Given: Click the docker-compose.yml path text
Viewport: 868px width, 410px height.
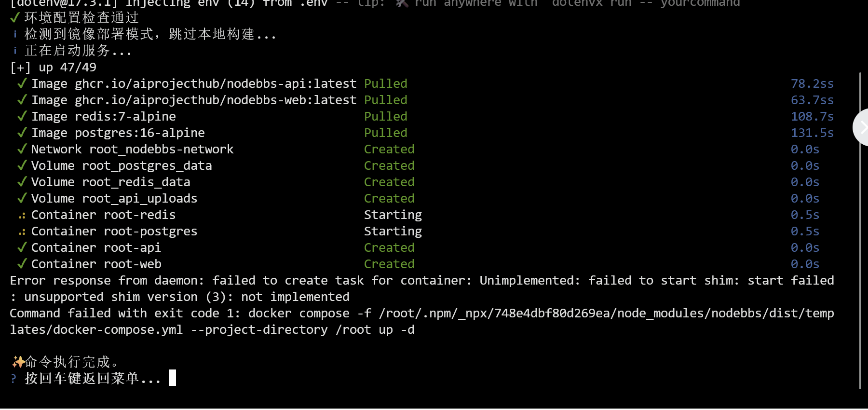Looking at the screenshot, I should pyautogui.click(x=96, y=330).
